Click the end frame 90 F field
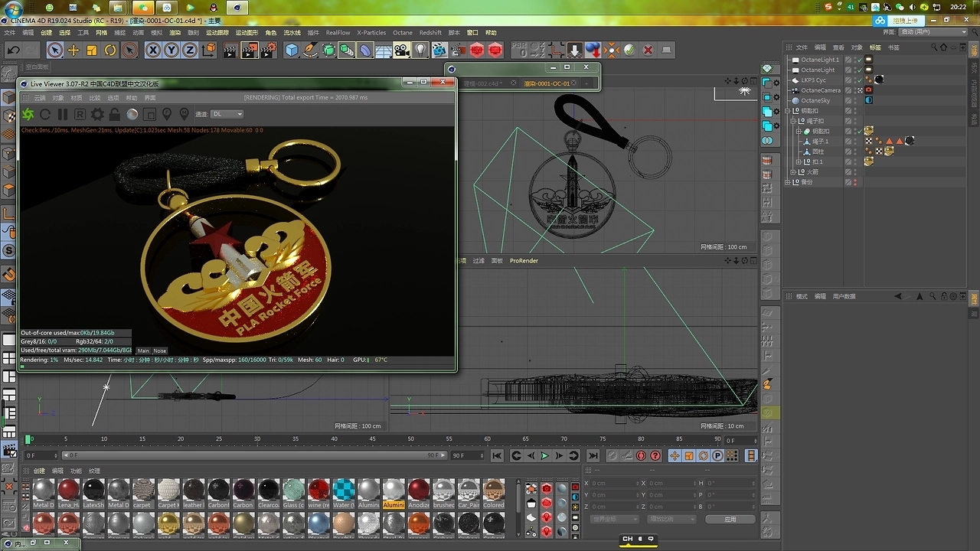The width and height of the screenshot is (980, 551). point(467,455)
